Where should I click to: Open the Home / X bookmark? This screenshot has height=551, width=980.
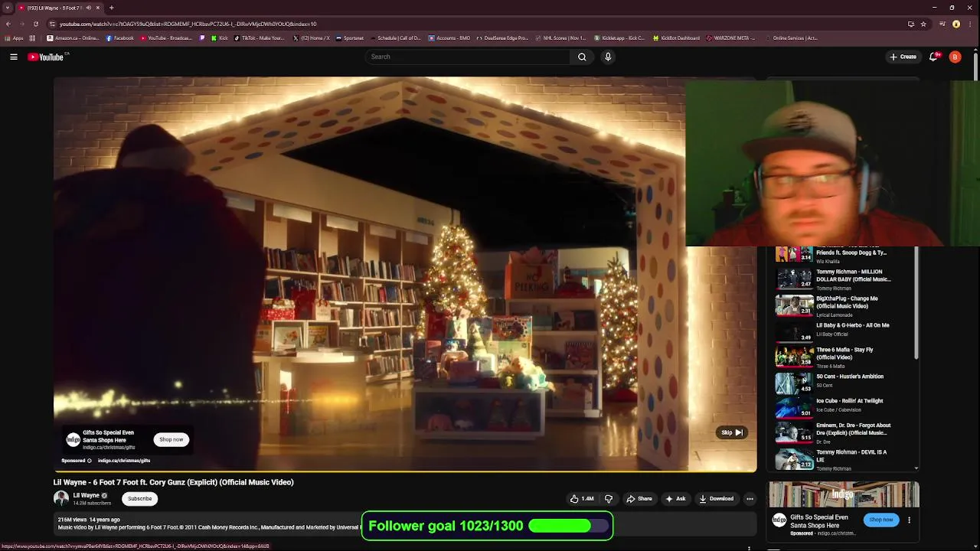click(x=312, y=37)
